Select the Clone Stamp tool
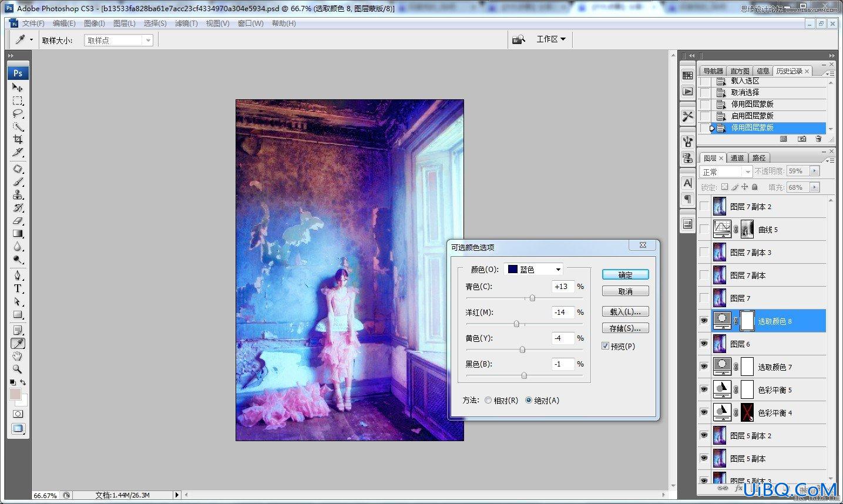The width and height of the screenshot is (843, 504). pos(18,195)
